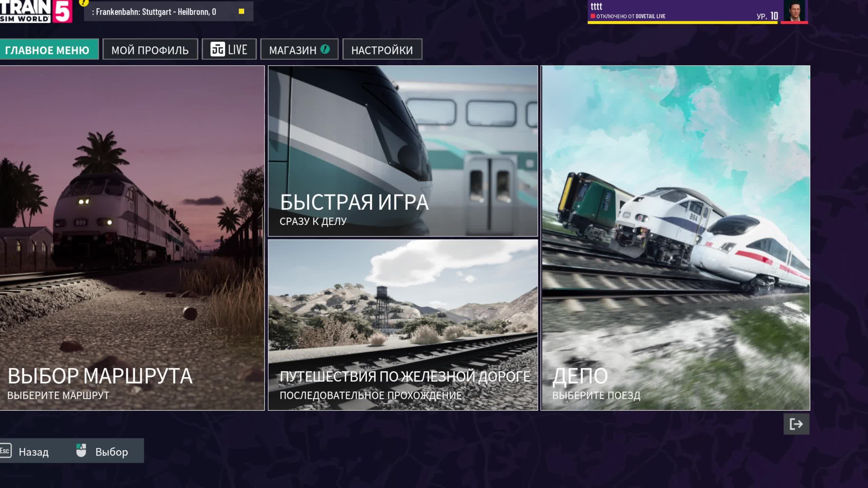This screenshot has width=868, height=488.
Task: Start Быстрая игра quick play tile
Action: pyautogui.click(x=403, y=151)
